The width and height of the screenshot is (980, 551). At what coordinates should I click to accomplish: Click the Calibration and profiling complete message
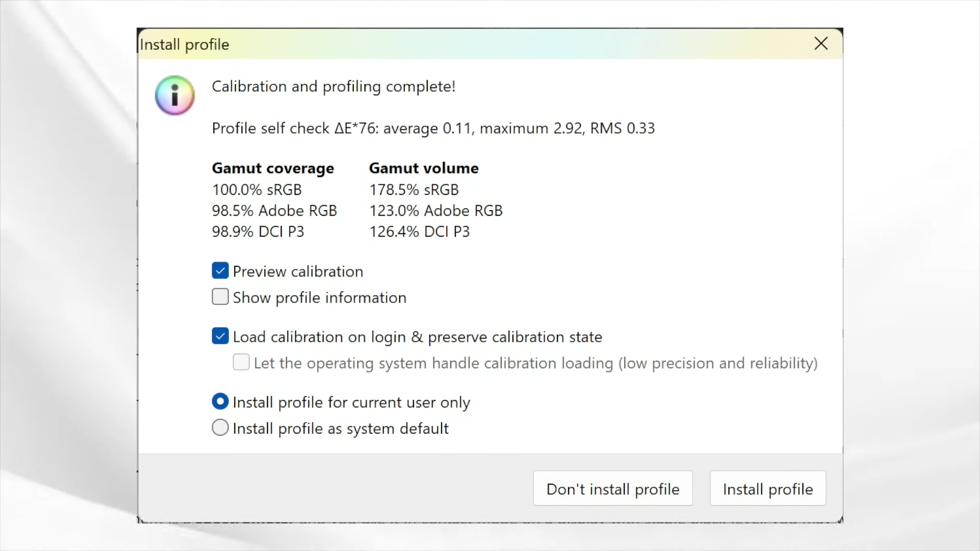[333, 86]
